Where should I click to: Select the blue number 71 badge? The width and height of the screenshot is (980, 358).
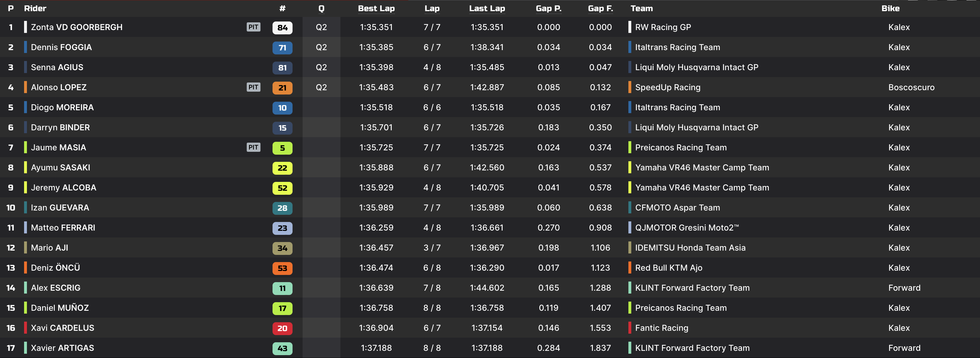282,48
